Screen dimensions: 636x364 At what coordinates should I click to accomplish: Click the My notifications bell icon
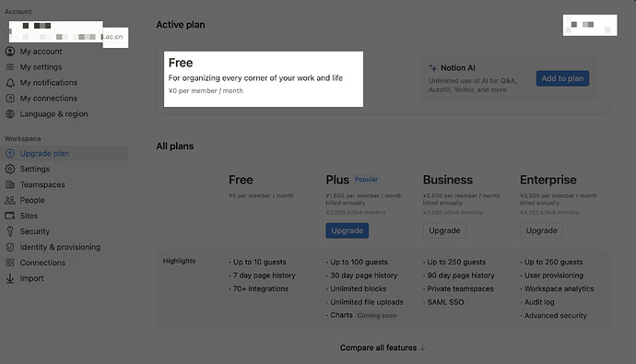(x=10, y=83)
